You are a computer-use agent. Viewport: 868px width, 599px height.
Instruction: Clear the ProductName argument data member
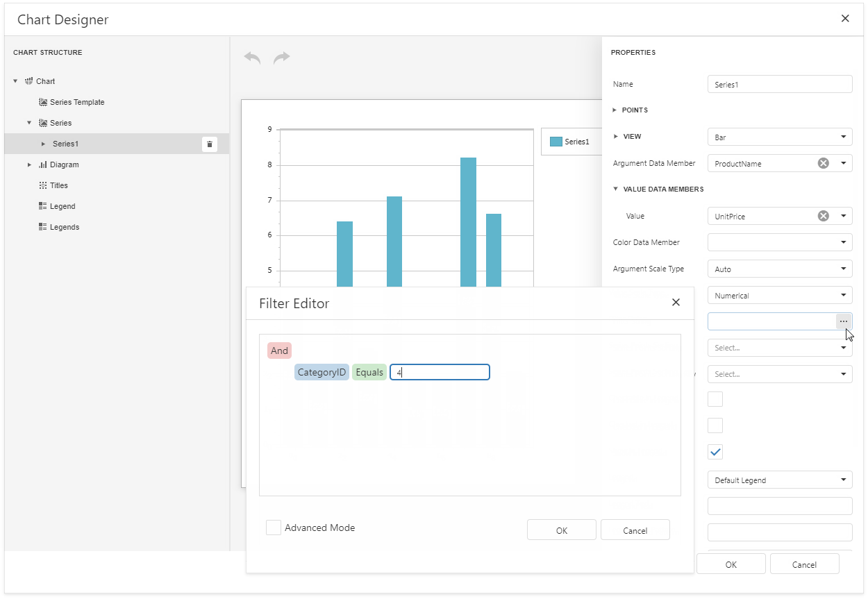pos(824,163)
